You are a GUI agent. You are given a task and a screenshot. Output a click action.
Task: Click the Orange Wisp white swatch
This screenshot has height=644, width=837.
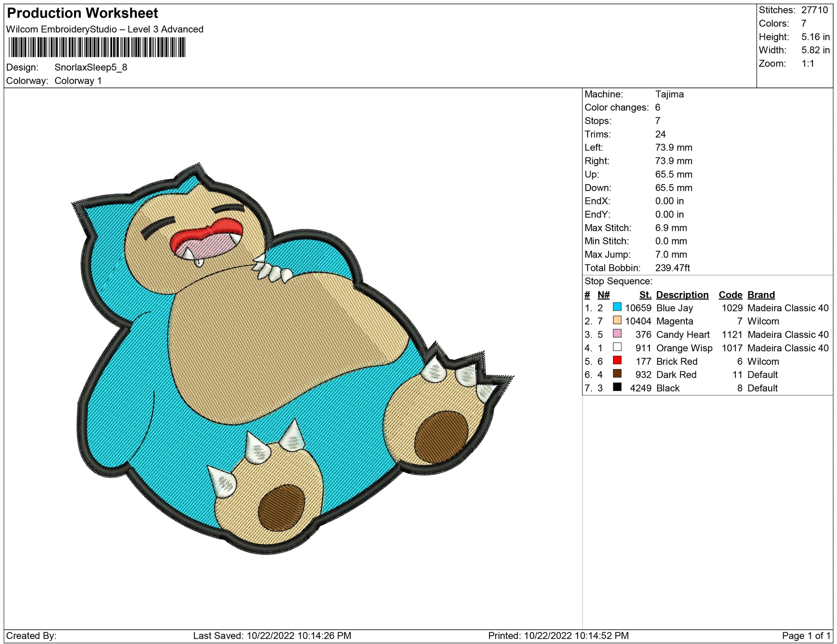(617, 347)
